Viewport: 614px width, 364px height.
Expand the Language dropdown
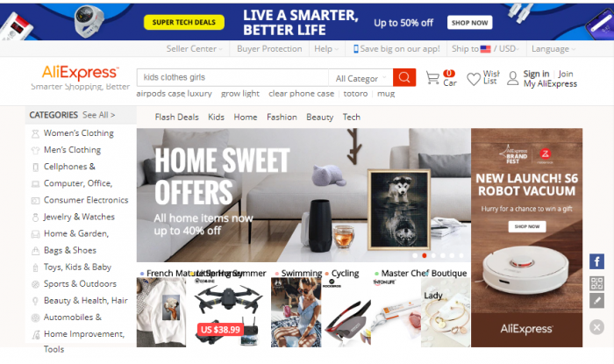[553, 49]
